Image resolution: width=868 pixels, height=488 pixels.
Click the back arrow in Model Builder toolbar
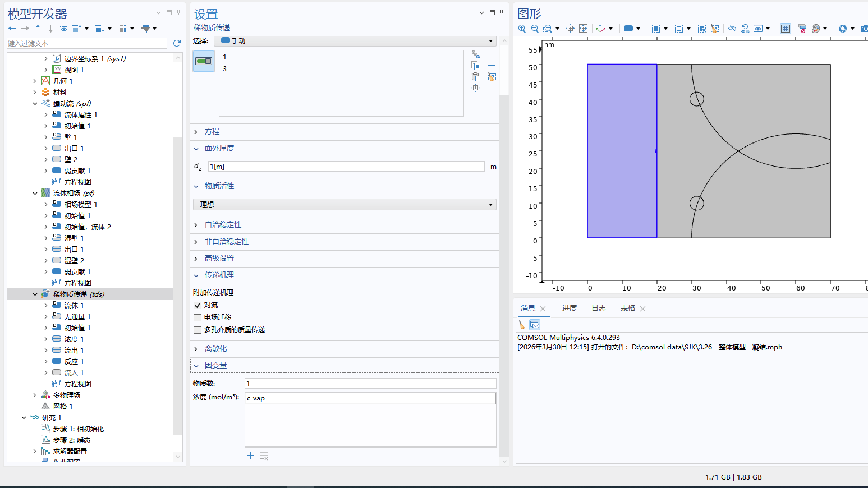point(12,28)
